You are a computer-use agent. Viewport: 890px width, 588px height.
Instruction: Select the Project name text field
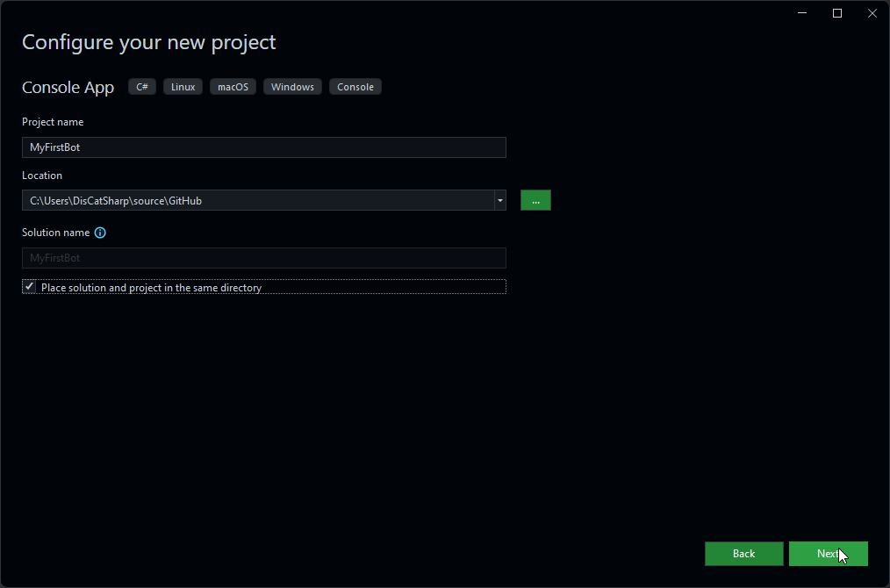point(263,147)
